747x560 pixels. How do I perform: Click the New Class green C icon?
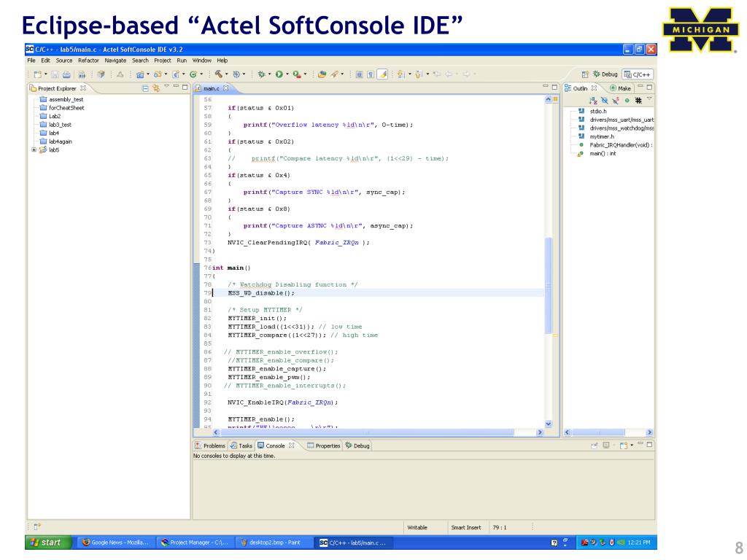click(193, 74)
